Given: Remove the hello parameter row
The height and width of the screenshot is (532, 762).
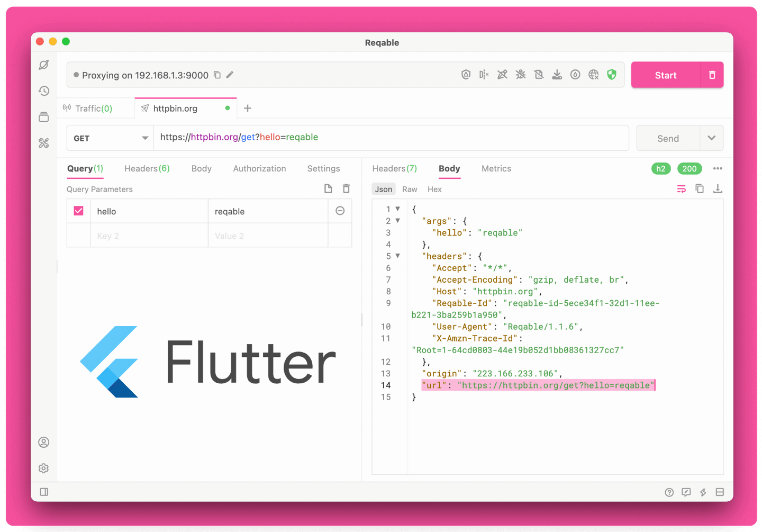Looking at the screenshot, I should pos(340,211).
